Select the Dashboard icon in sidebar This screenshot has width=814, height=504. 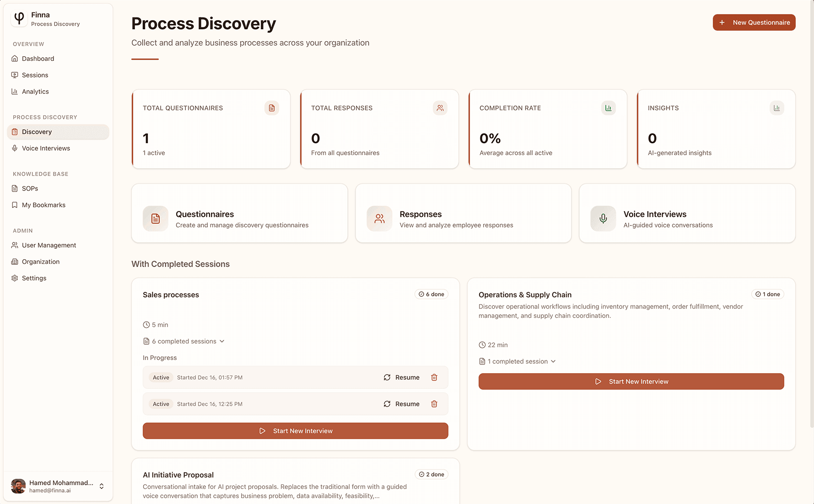click(x=15, y=59)
